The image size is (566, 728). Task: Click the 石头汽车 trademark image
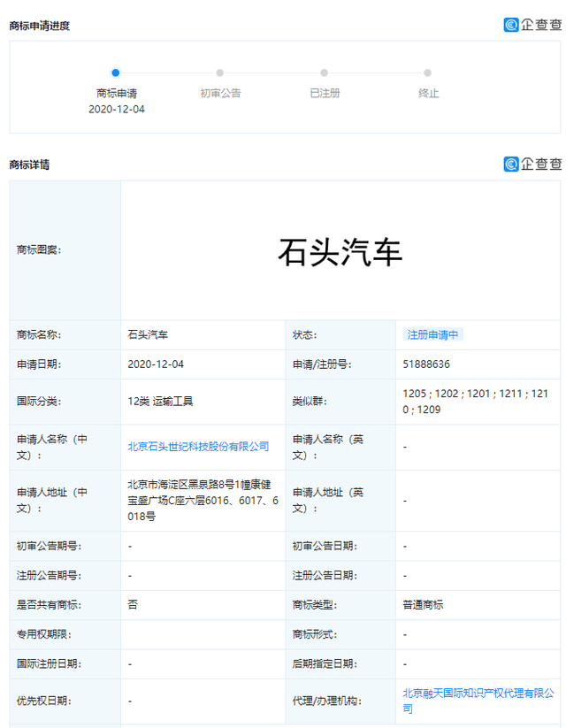[x=340, y=252]
